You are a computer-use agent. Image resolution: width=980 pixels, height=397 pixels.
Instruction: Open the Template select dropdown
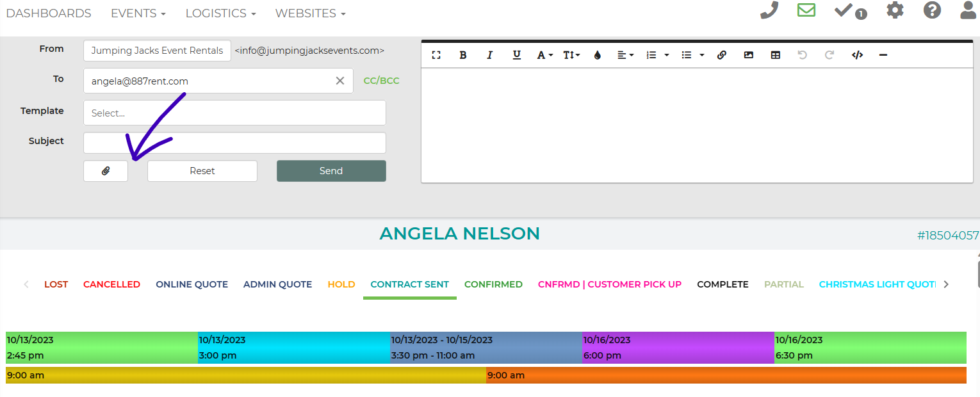[x=234, y=113]
